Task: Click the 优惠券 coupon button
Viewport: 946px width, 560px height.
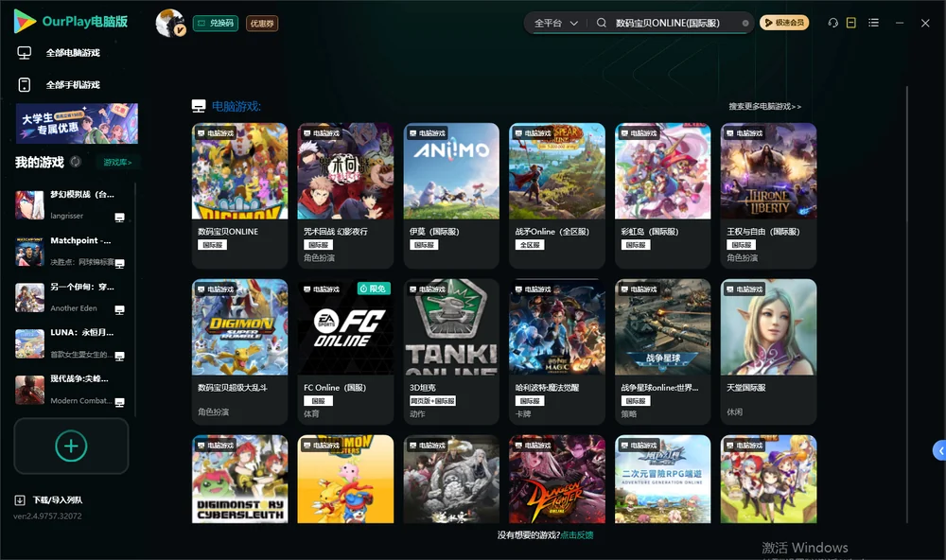Action: 262,24
